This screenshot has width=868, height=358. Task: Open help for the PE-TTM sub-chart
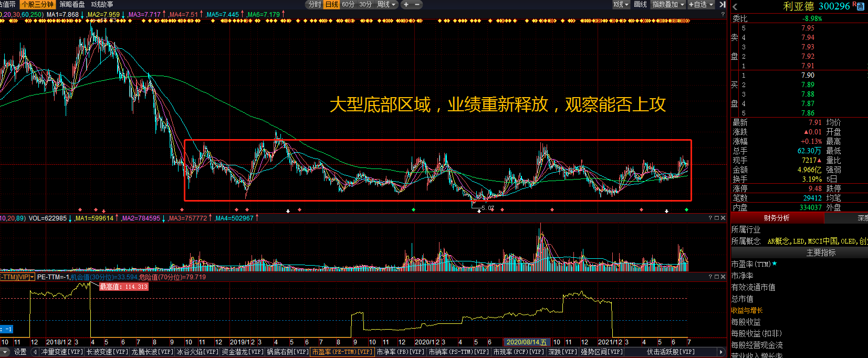pos(710,277)
